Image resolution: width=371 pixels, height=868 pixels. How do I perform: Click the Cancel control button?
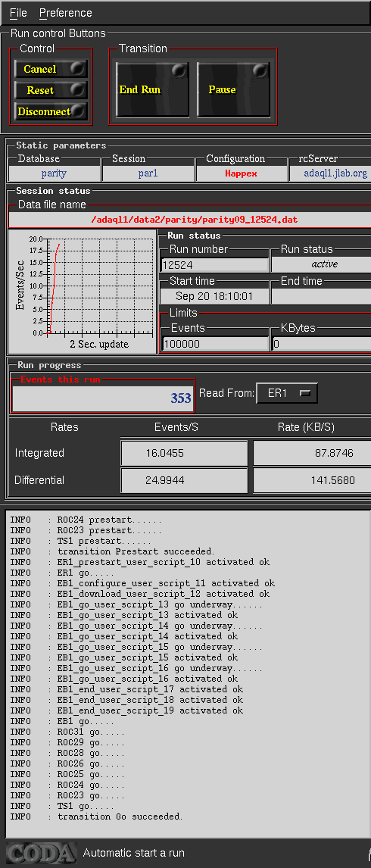tap(51, 69)
